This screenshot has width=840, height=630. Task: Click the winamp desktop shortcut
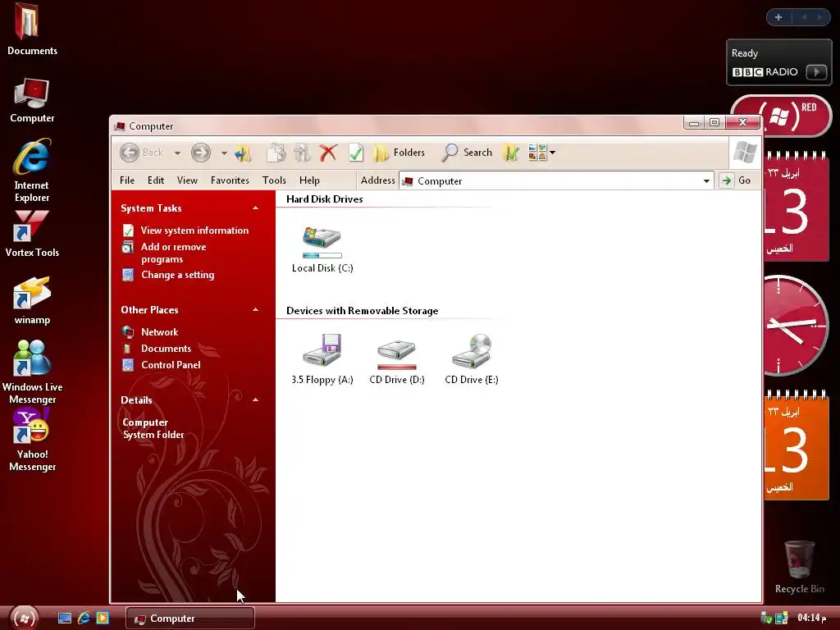coord(32,300)
